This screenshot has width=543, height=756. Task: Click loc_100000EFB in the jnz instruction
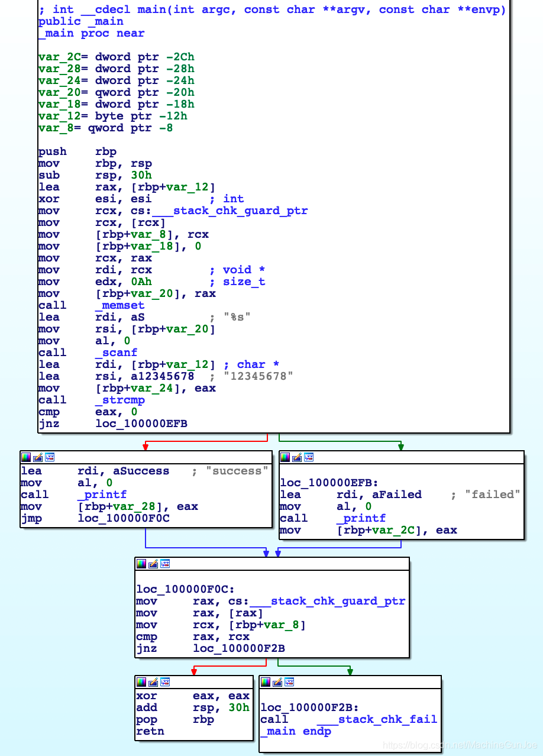pyautogui.click(x=141, y=424)
